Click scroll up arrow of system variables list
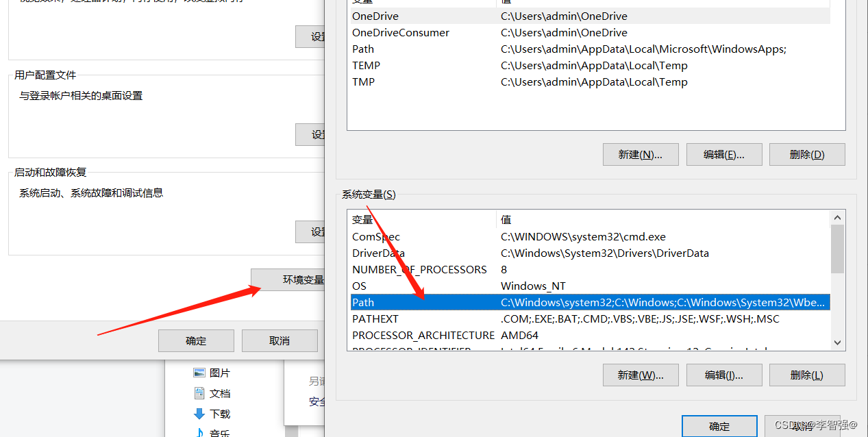This screenshot has width=868, height=437. [x=837, y=217]
